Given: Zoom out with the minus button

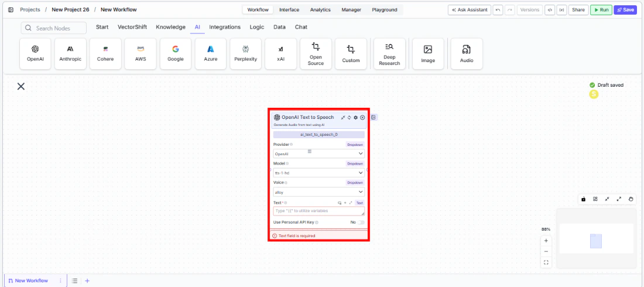Looking at the screenshot, I should tap(546, 251).
